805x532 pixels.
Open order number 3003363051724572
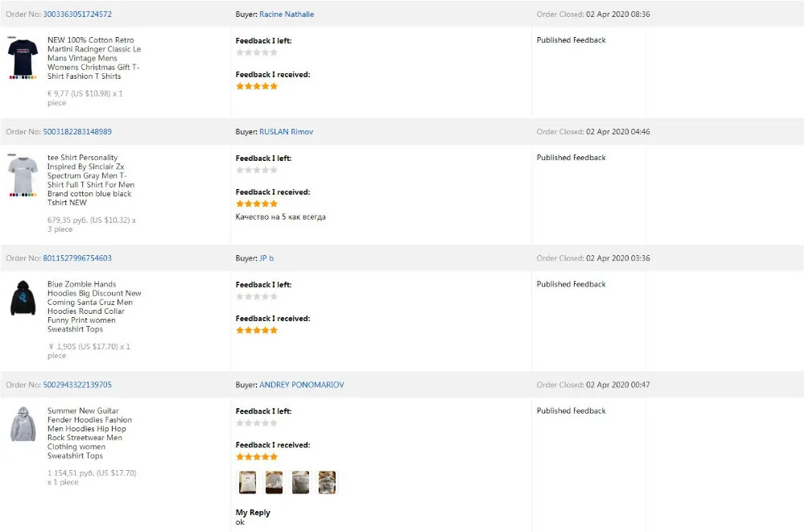click(77, 14)
